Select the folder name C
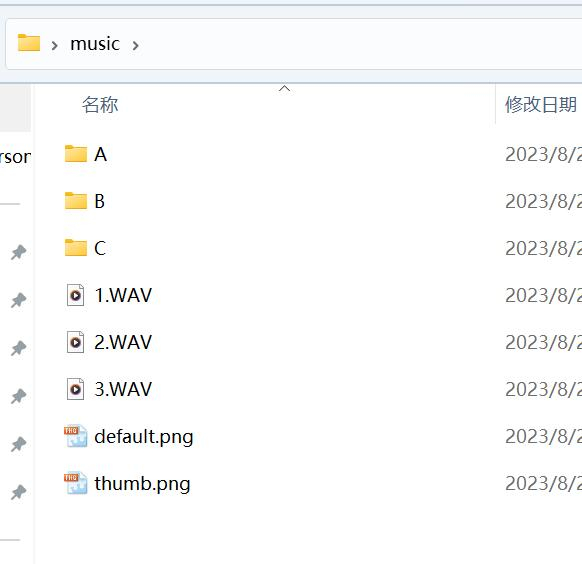Viewport: 582px width, 564px height. pos(100,248)
